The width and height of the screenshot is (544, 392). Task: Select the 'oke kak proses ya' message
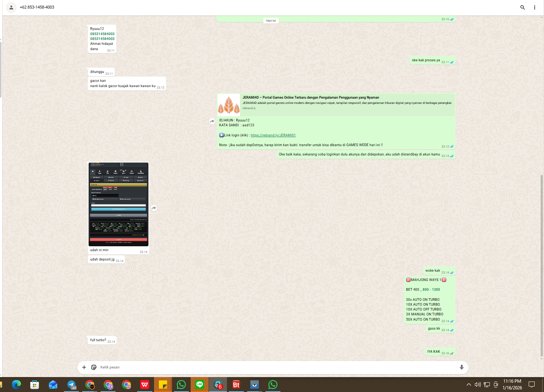pos(433,61)
